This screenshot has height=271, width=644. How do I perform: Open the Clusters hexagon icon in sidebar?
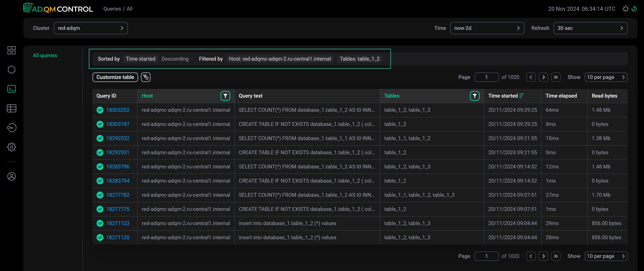(12, 69)
